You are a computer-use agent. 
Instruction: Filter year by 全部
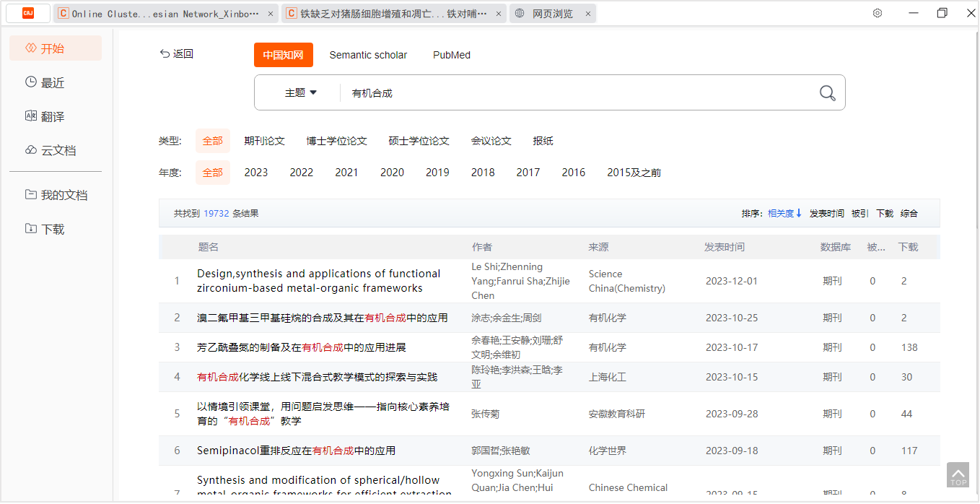click(213, 173)
